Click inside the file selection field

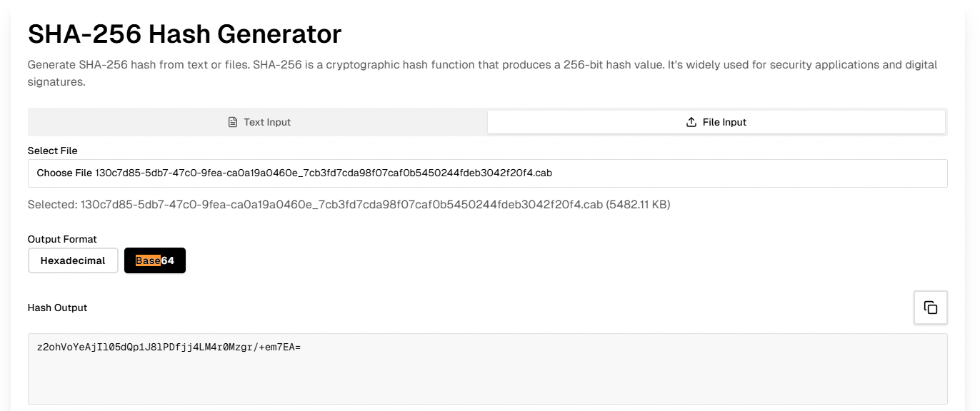pyautogui.click(x=486, y=173)
